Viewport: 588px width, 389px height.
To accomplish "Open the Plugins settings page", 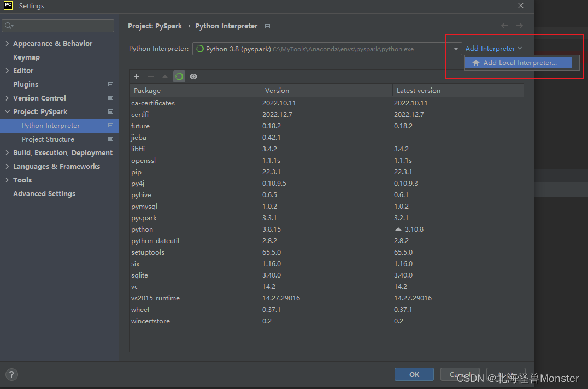I will 26,84.
